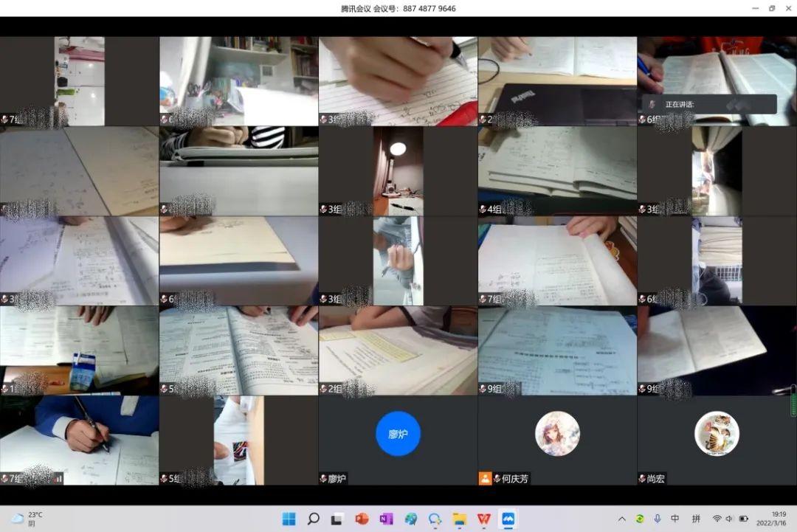
Task: Open taskbar Search magnifier
Action: tap(313, 519)
